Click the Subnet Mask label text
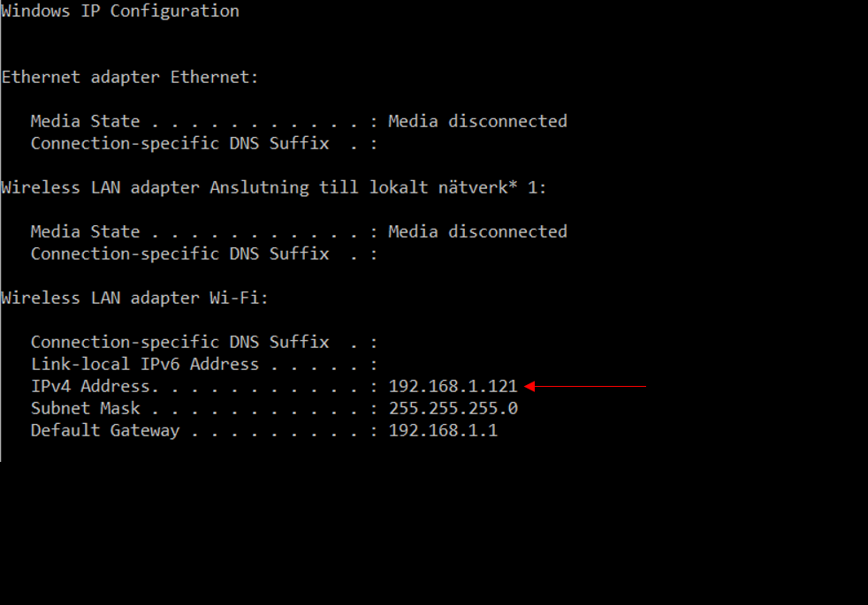Viewport: 868px width, 605px height. pyautogui.click(x=85, y=408)
